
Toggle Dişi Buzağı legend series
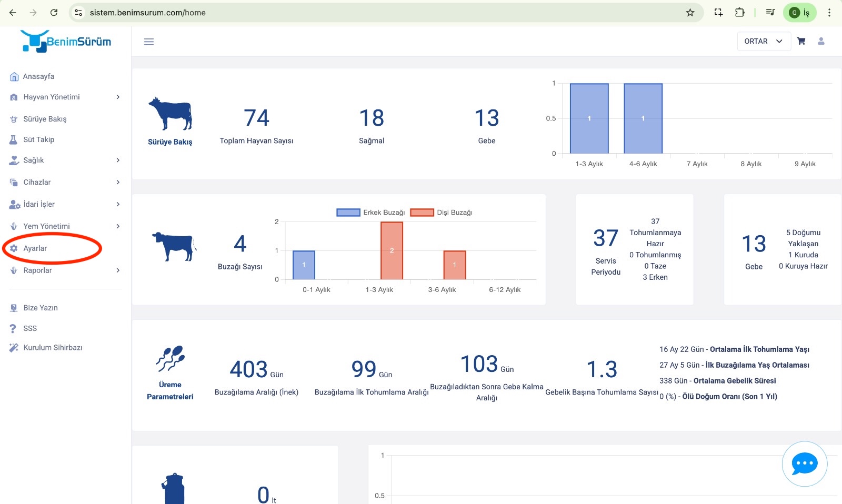(442, 213)
